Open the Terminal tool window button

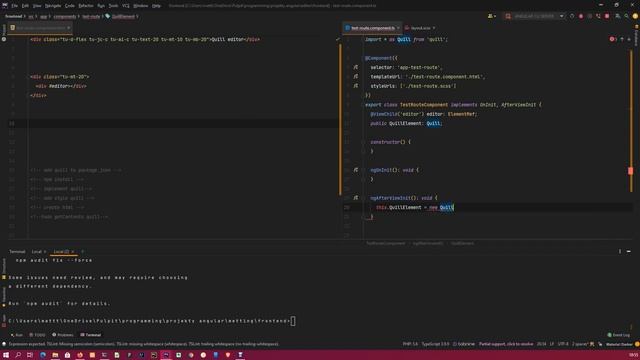tap(91, 335)
